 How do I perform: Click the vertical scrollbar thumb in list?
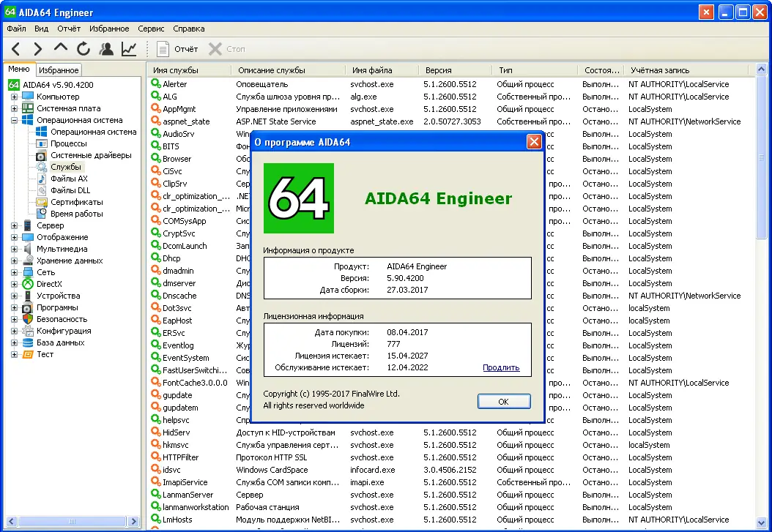(x=761, y=158)
